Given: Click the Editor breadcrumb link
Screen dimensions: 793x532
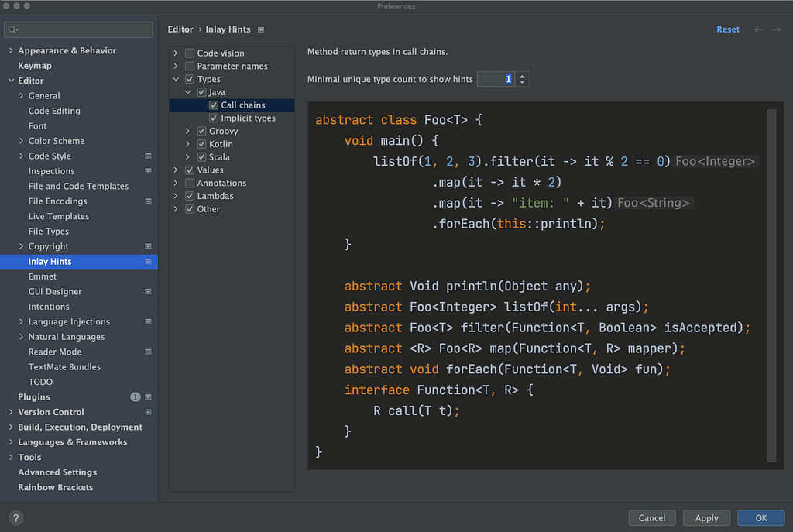Looking at the screenshot, I should 180,29.
